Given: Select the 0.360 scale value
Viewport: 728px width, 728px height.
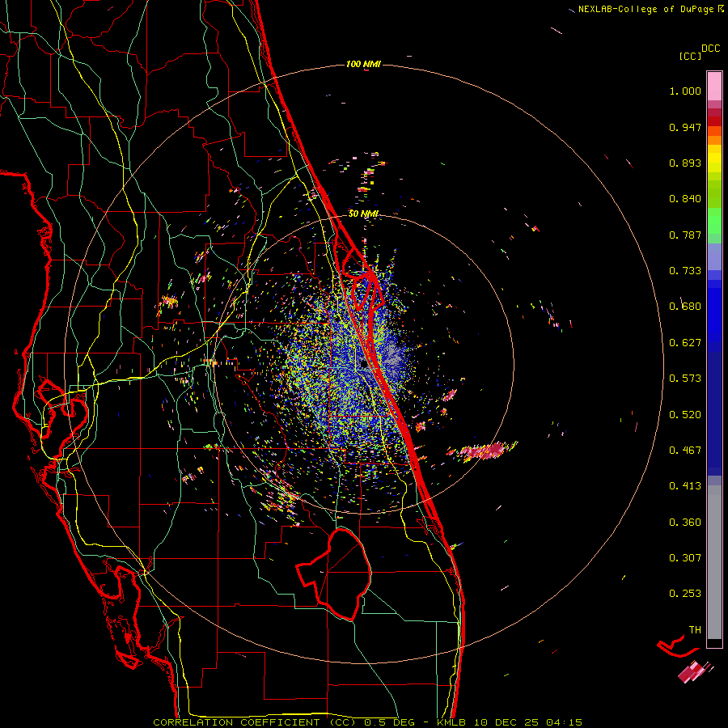Looking at the screenshot, I should (x=685, y=523).
